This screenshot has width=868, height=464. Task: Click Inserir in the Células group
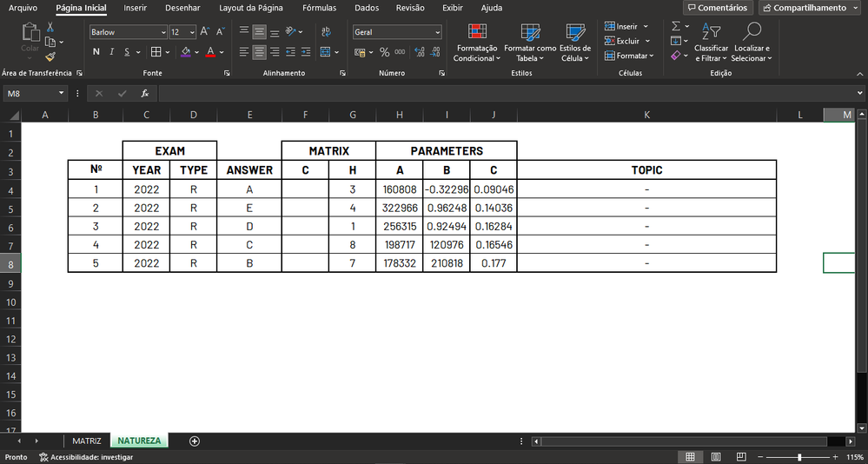point(626,26)
